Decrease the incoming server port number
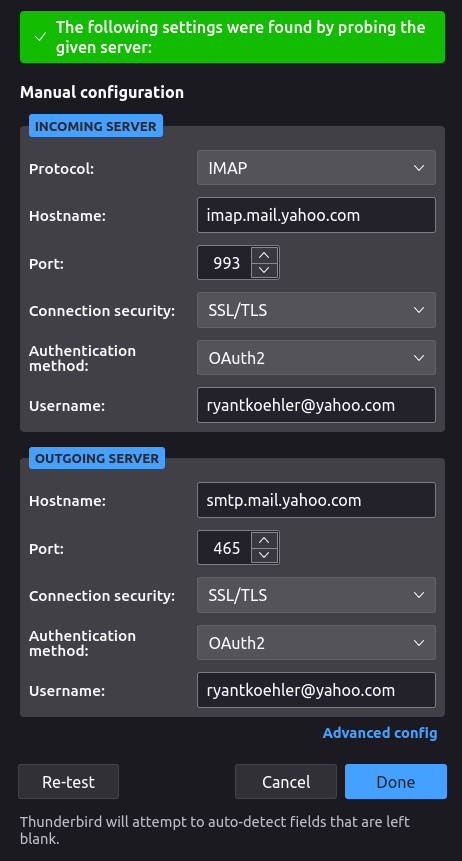 (x=264, y=270)
